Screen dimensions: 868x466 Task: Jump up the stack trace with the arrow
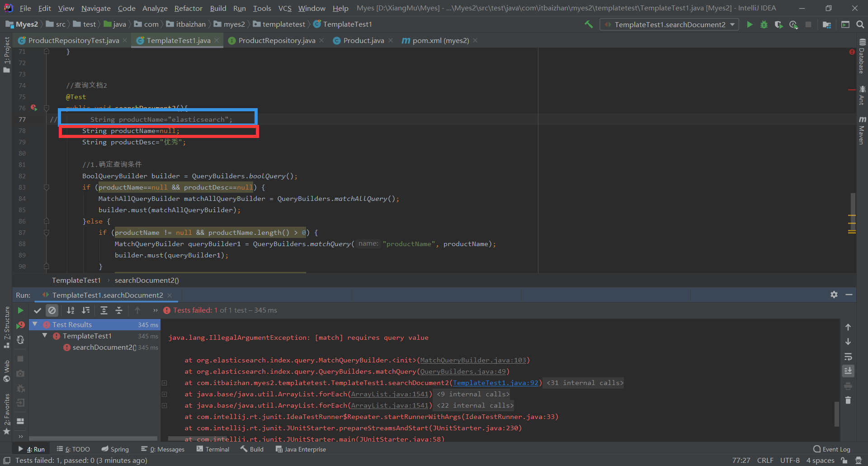[848, 327]
